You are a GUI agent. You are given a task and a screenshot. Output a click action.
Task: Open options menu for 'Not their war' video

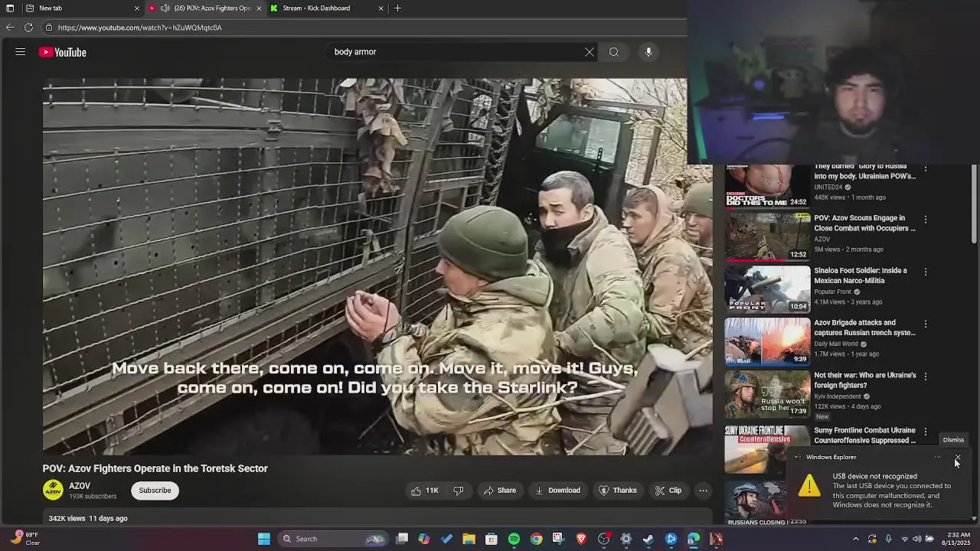click(x=926, y=377)
